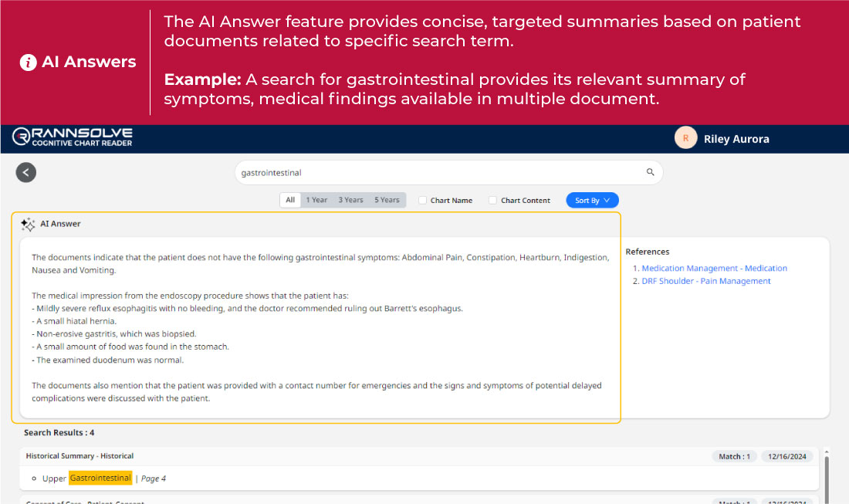The image size is (849, 504).
Task: Click the back arrow button
Action: pos(26,173)
